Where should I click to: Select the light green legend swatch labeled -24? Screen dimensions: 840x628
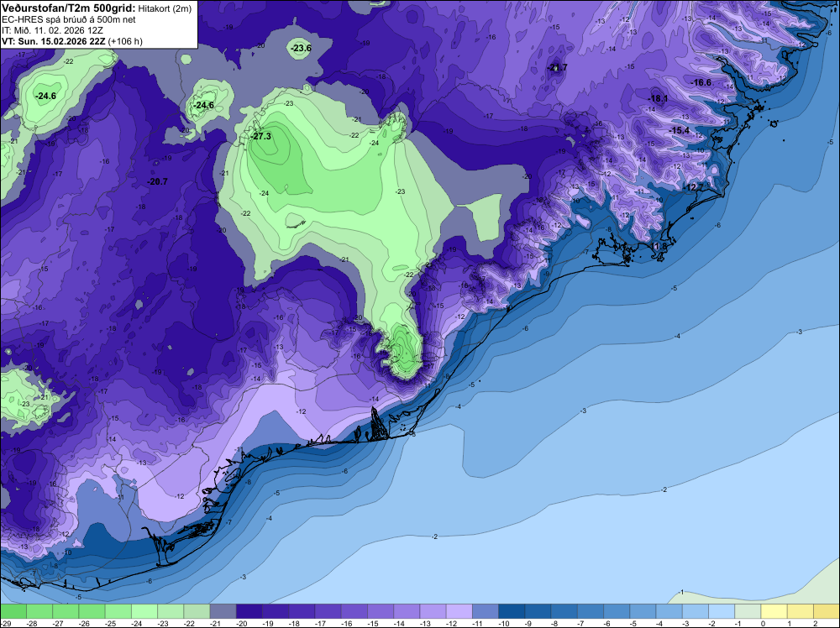click(x=144, y=611)
